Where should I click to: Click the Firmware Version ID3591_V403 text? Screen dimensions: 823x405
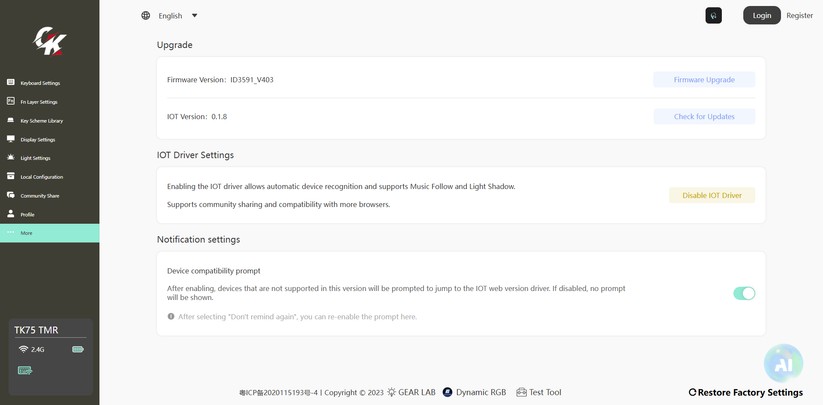(x=220, y=80)
